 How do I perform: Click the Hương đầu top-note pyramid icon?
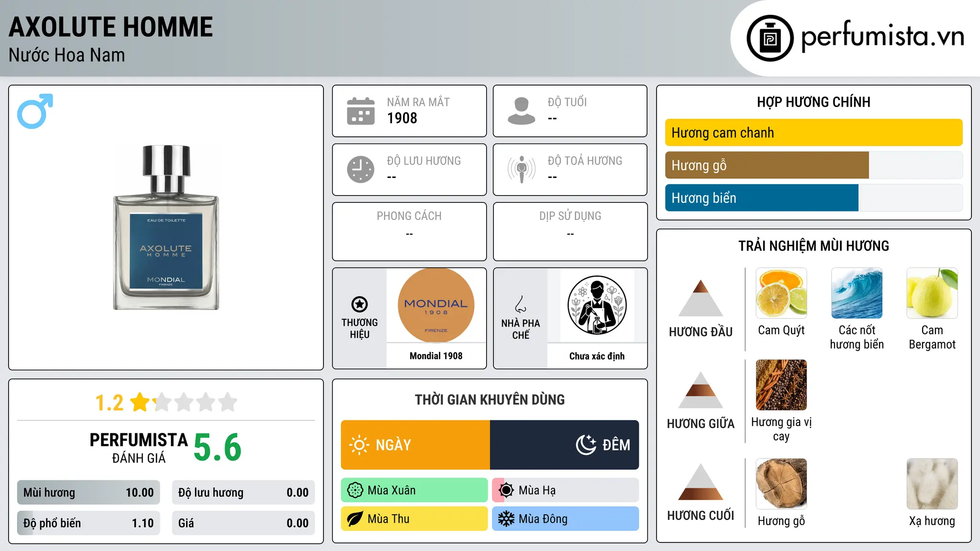pyautogui.click(x=701, y=298)
